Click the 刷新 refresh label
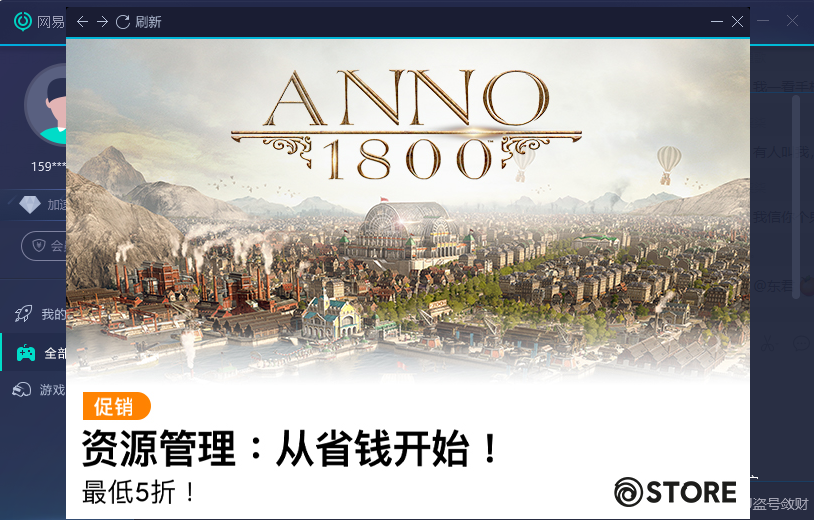The image size is (814, 520). coord(148,22)
